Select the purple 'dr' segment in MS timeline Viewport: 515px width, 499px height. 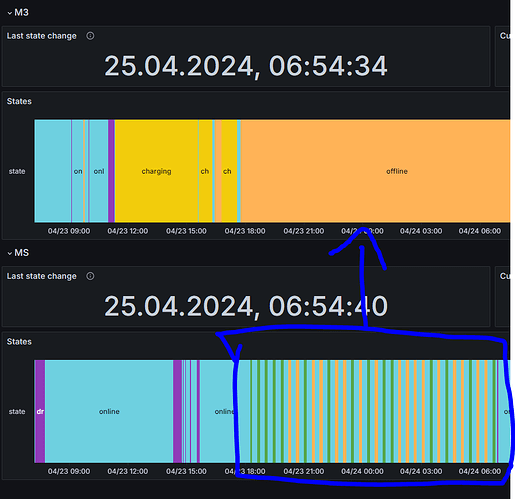pyautogui.click(x=40, y=411)
